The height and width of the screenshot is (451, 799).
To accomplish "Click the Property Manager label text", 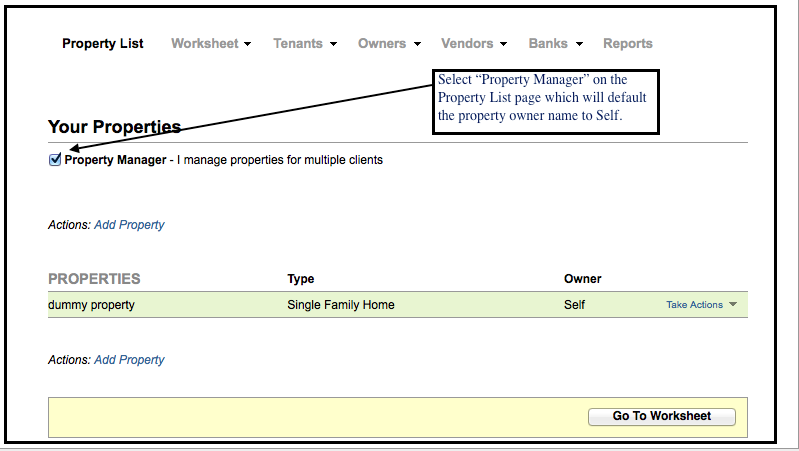I will point(115,160).
